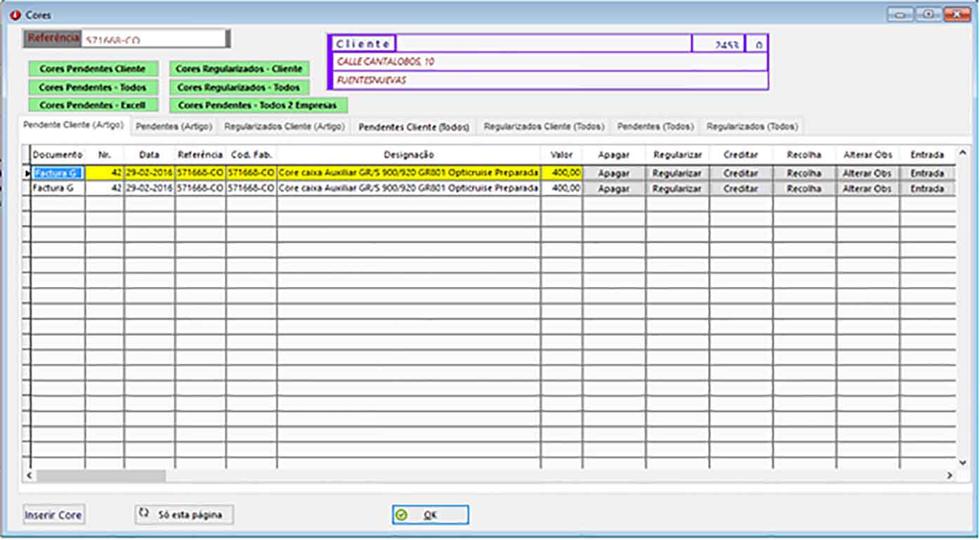Image resolution: width=980 pixels, height=540 pixels.
Task: Click Entrada in the second Factura row
Action: (x=927, y=188)
